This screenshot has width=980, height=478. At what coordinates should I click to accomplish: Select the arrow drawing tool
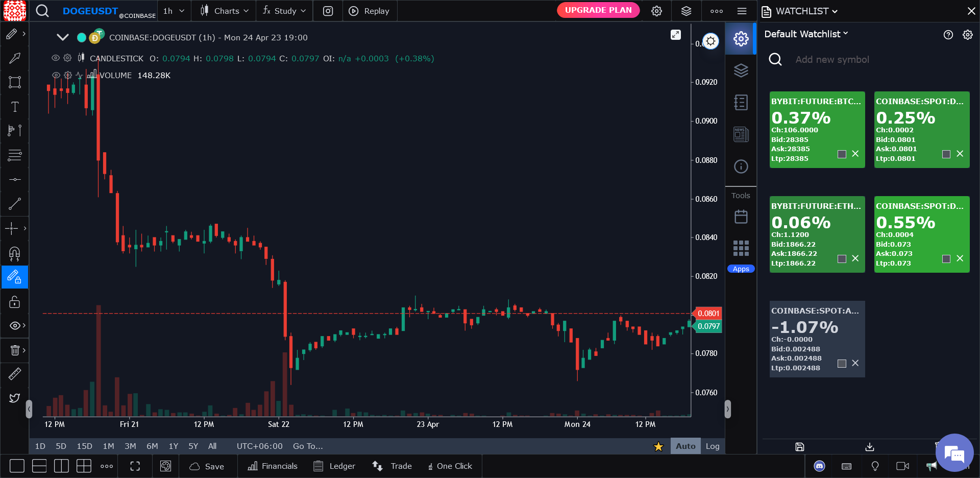pos(15,58)
